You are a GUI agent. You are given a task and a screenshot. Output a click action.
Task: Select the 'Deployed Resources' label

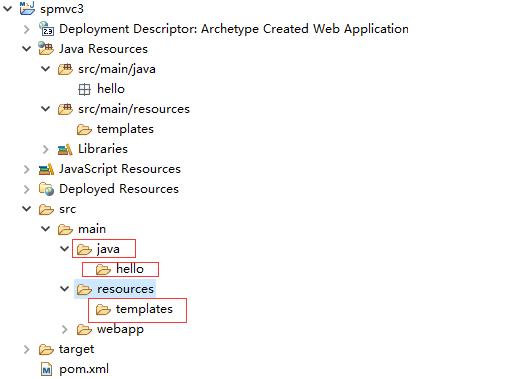pos(119,189)
